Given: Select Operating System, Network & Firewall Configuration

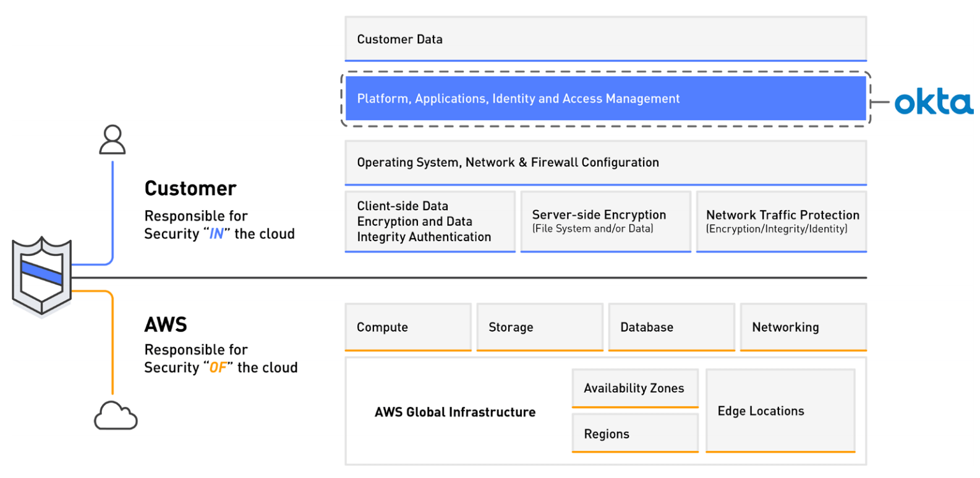Looking at the screenshot, I should pyautogui.click(x=605, y=163).
